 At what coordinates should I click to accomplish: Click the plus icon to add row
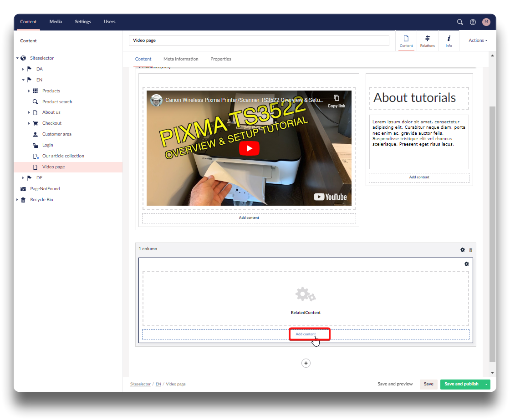(x=306, y=363)
